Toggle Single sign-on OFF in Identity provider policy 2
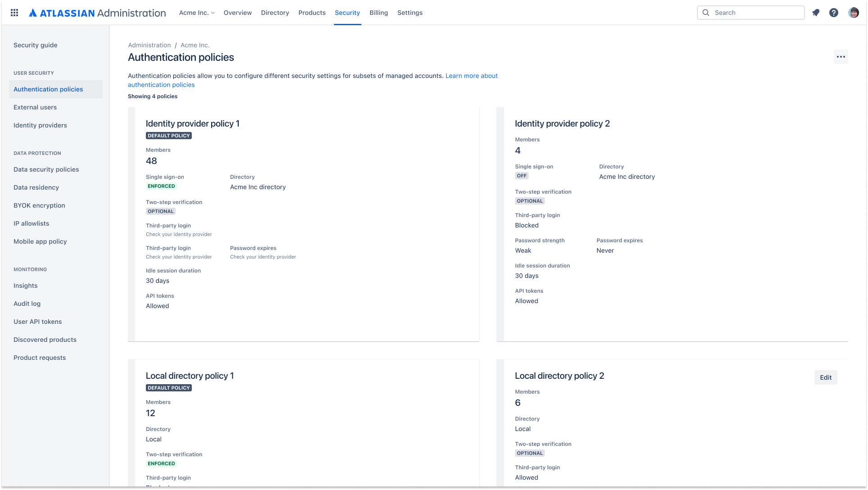 click(521, 175)
